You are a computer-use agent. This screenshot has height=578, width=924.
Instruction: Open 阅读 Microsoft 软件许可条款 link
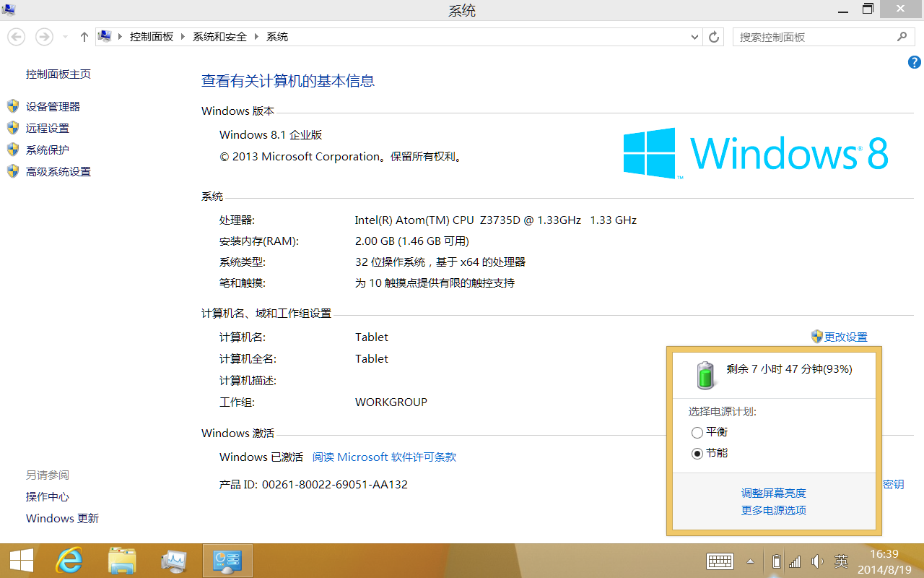(x=384, y=457)
